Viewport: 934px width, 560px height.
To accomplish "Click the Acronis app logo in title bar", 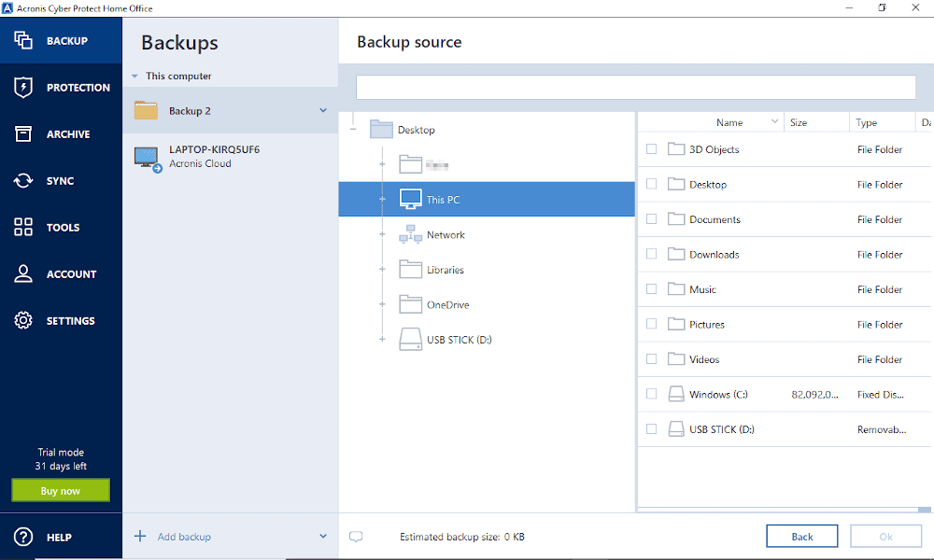I will 7,7.
